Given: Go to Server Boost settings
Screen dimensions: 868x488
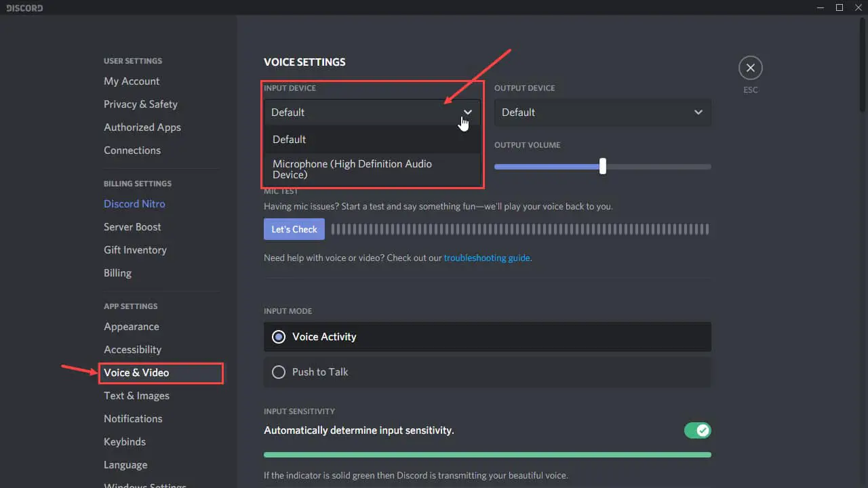Looking at the screenshot, I should pyautogui.click(x=132, y=227).
